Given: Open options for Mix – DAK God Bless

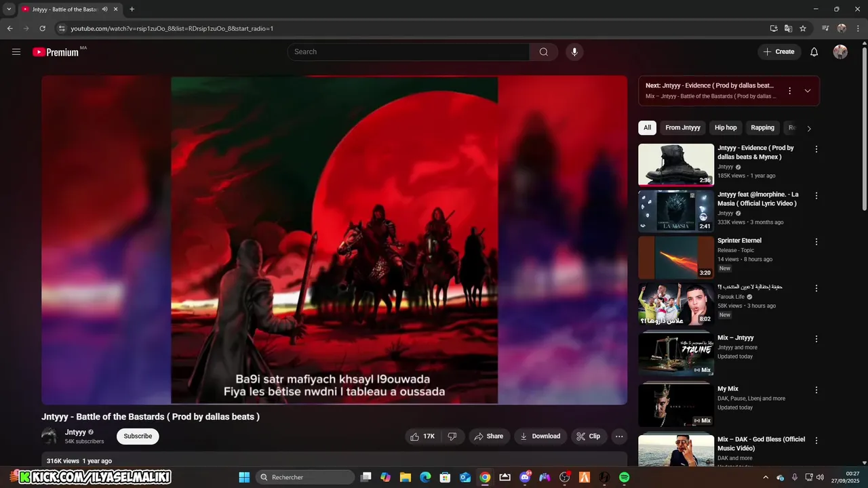Looking at the screenshot, I should 816,441.
